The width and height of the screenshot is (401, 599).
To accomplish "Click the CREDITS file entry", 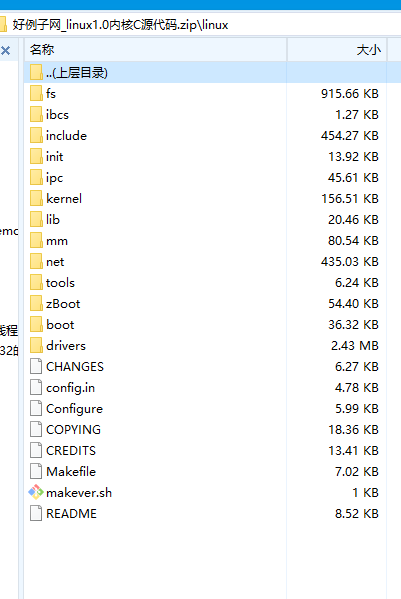I will pyautogui.click(x=205, y=450).
